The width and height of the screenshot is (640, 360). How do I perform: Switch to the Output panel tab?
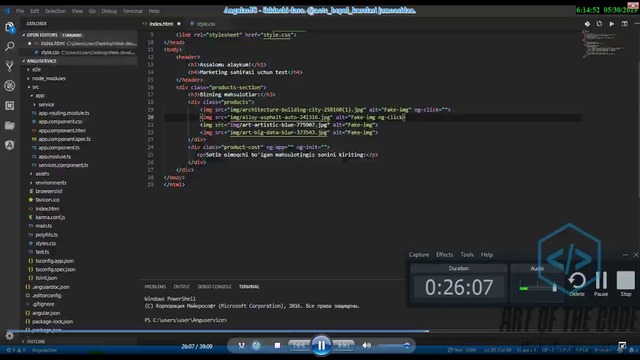coord(182,287)
